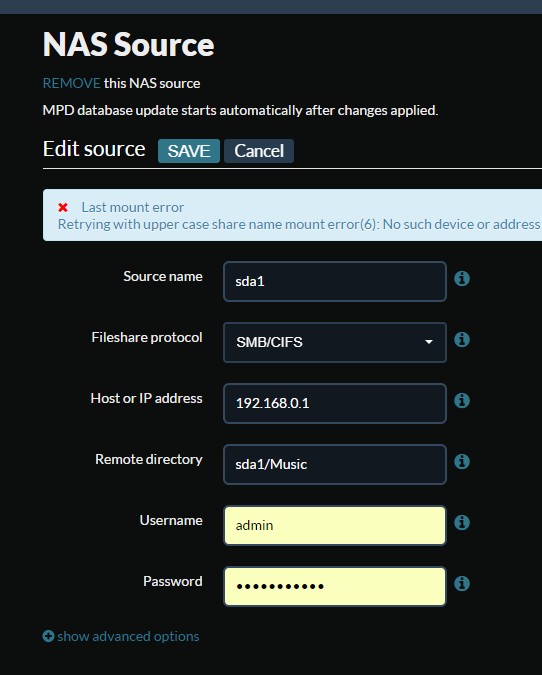
Task: Click the Username field with admin
Action: tap(334, 526)
